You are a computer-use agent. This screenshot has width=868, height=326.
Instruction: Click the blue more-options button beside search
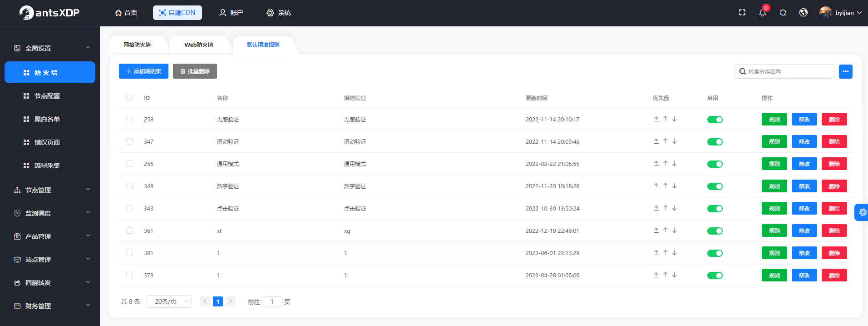[845, 71]
